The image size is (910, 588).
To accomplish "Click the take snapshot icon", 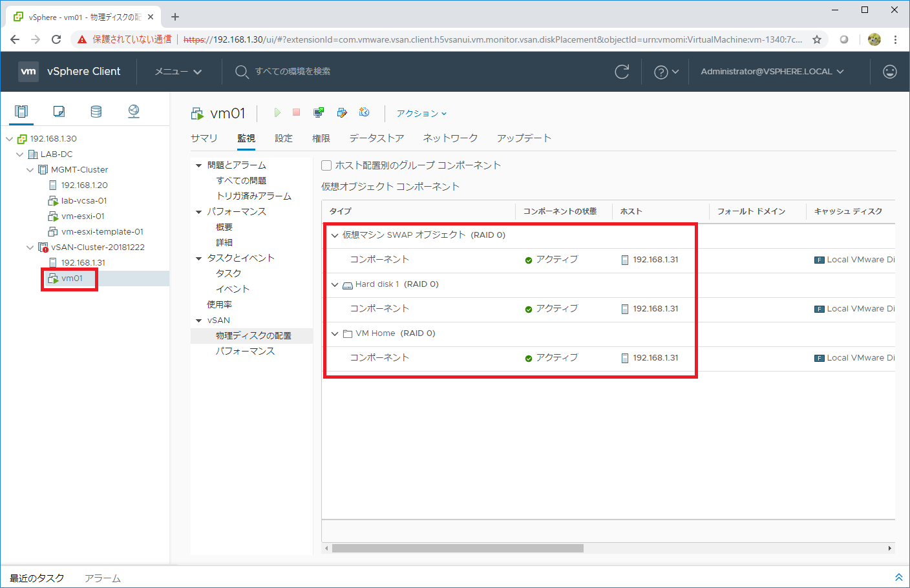I will coord(365,112).
